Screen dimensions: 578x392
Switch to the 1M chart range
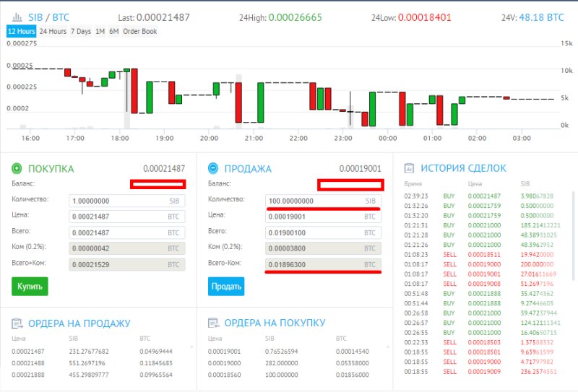click(100, 32)
